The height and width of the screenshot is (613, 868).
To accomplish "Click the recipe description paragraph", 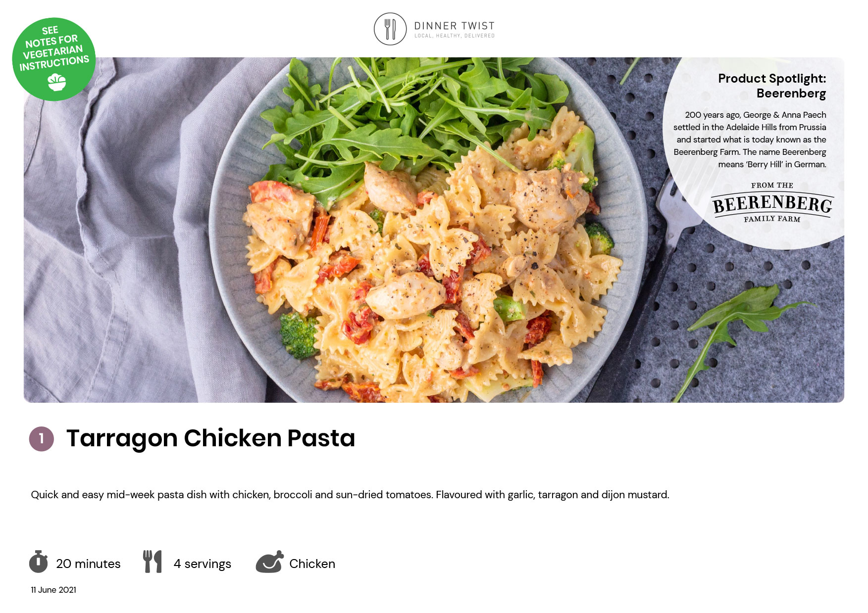I will [x=350, y=495].
